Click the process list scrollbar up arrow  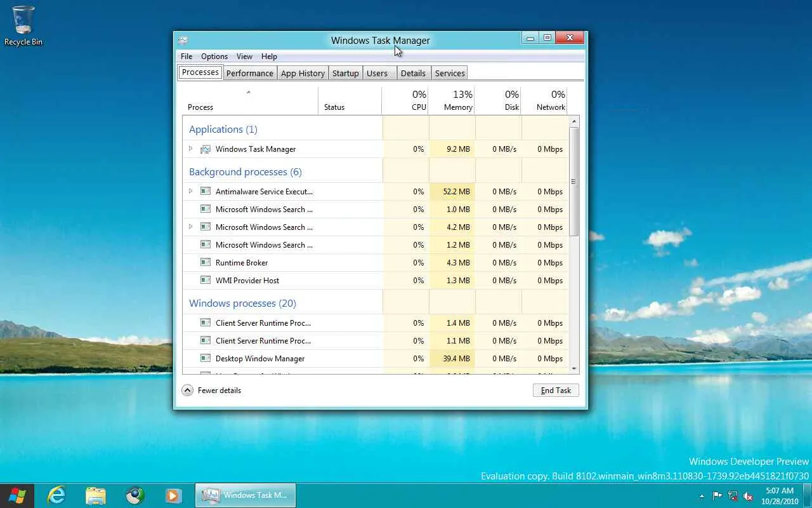tap(574, 121)
